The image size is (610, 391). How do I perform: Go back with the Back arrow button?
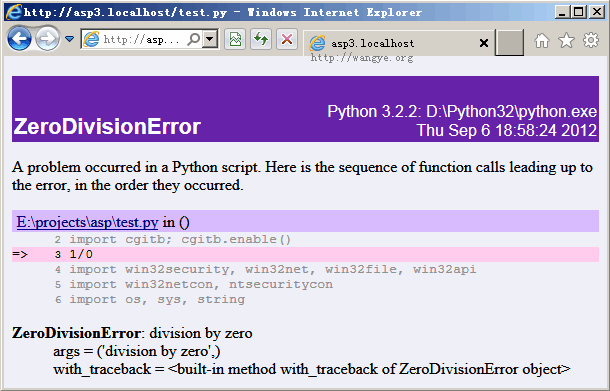coord(19,39)
